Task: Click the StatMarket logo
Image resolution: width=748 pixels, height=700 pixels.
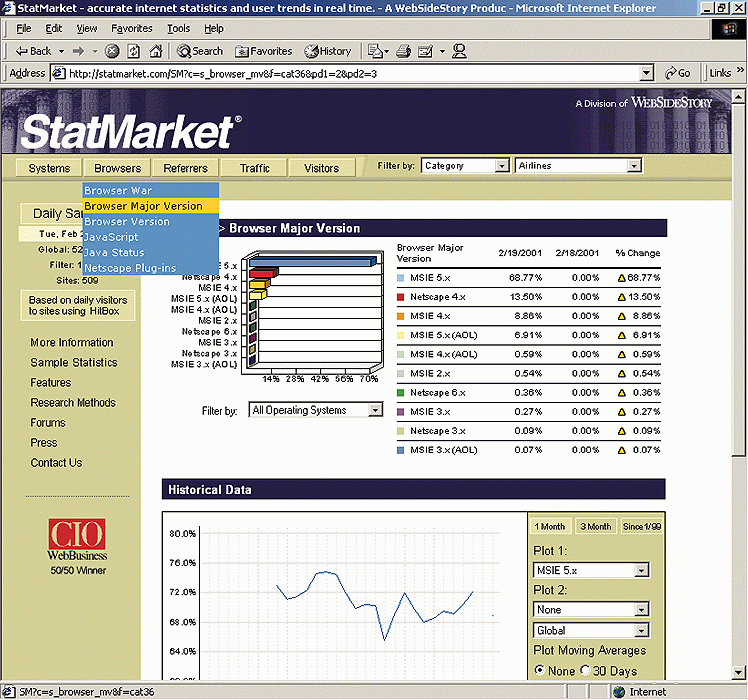Action: click(131, 131)
